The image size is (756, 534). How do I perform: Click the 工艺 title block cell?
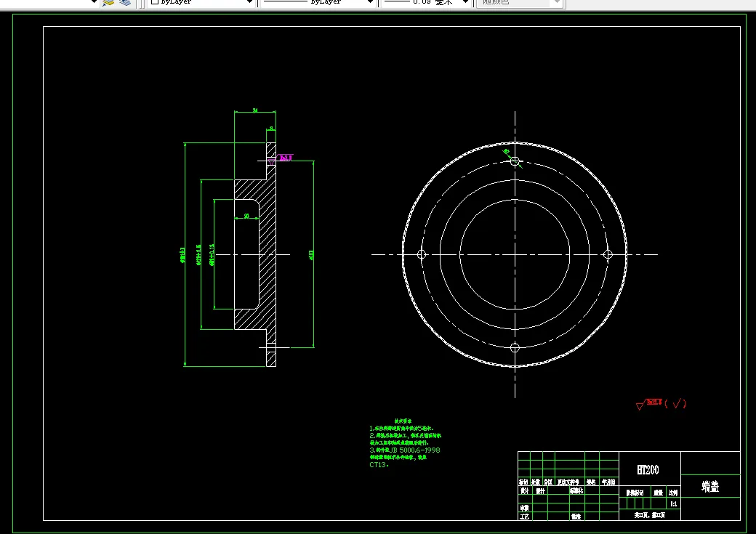pos(524,516)
